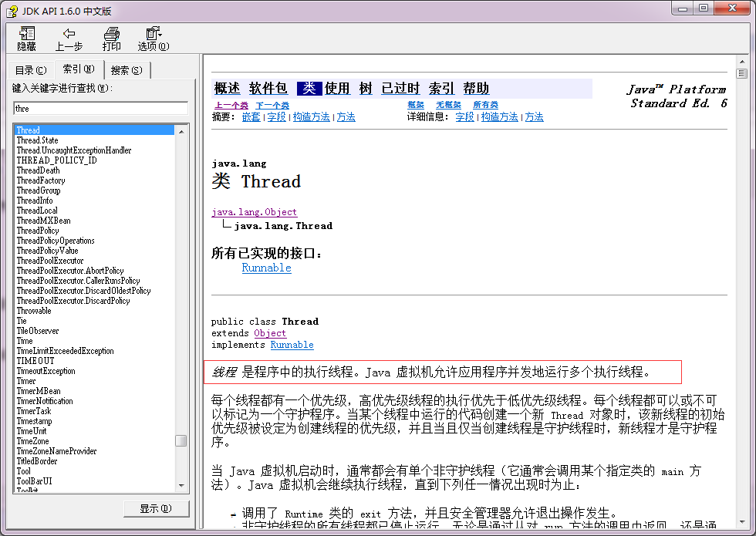
Task: Open the 软件包 (Package) navigation link
Action: (268, 89)
